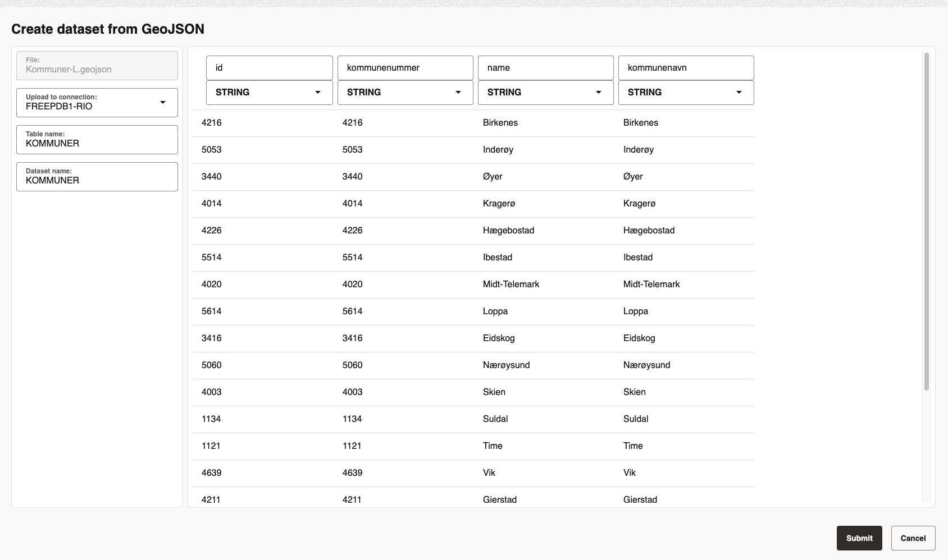
Task: Click the Hægebostad kommunenavn cell
Action: tap(649, 231)
